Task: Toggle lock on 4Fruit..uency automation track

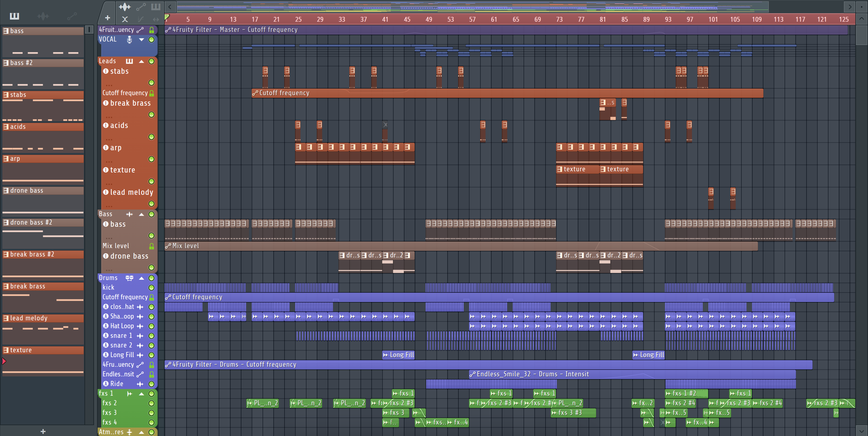Action: point(152,30)
